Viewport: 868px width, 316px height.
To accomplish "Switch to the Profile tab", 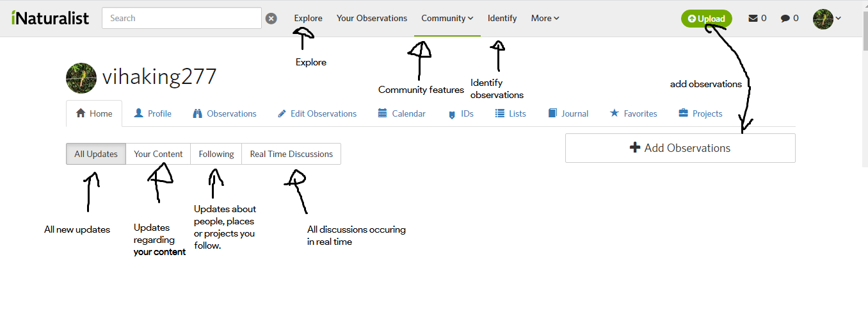I will point(152,113).
